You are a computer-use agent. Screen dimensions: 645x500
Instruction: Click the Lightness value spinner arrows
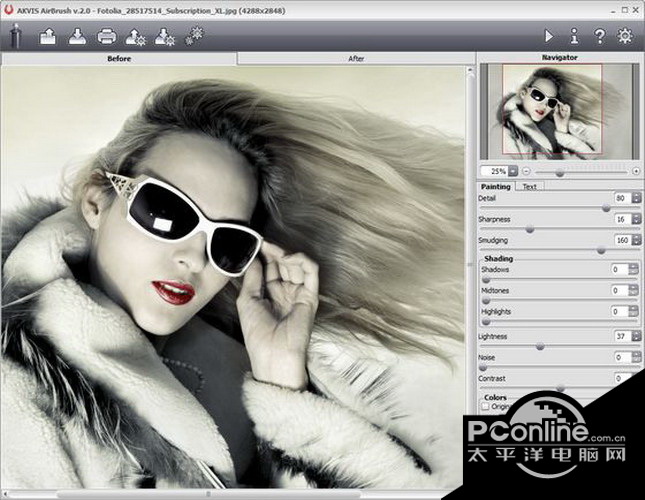click(635, 336)
